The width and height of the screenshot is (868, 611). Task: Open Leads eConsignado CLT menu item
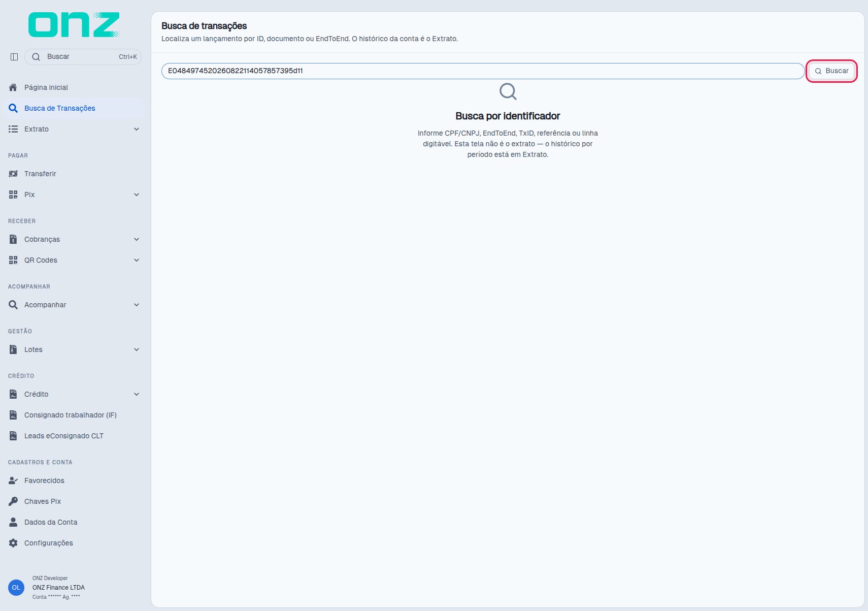74,436
